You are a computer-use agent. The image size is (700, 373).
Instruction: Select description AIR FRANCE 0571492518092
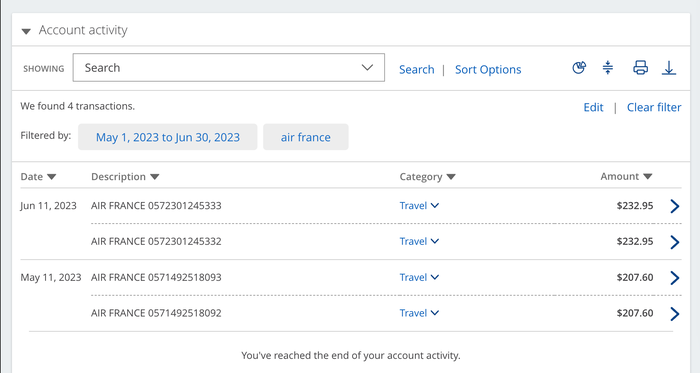(x=156, y=313)
